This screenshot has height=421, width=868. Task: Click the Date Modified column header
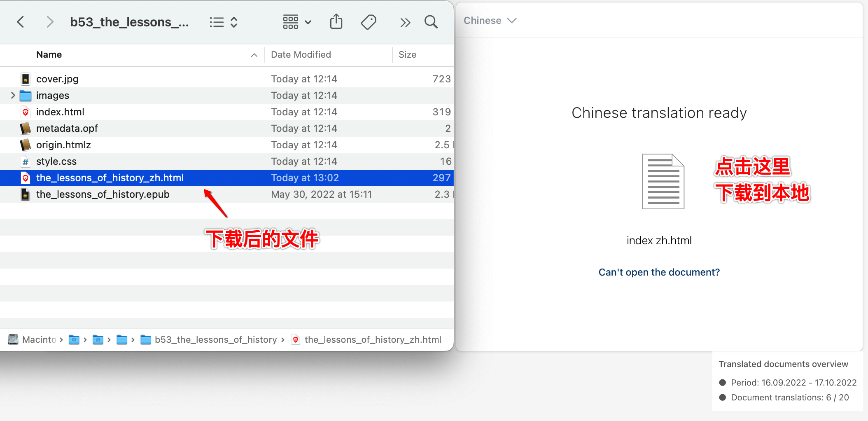301,54
